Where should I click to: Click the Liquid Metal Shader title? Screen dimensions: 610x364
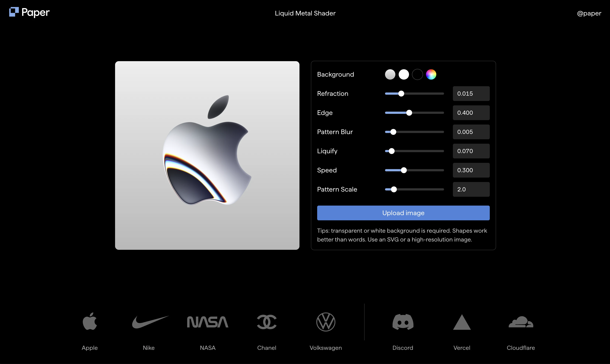[x=305, y=13]
